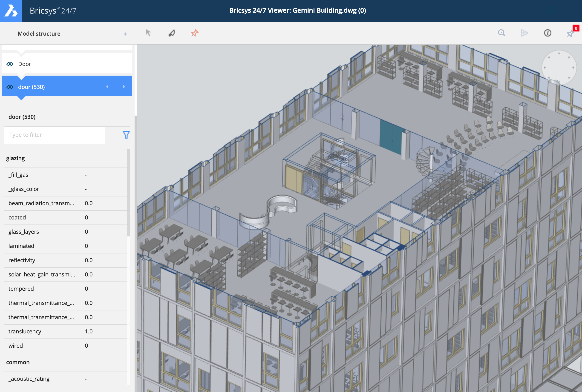The image size is (582, 392).
Task: Click the laminated property row
Action: [66, 246]
